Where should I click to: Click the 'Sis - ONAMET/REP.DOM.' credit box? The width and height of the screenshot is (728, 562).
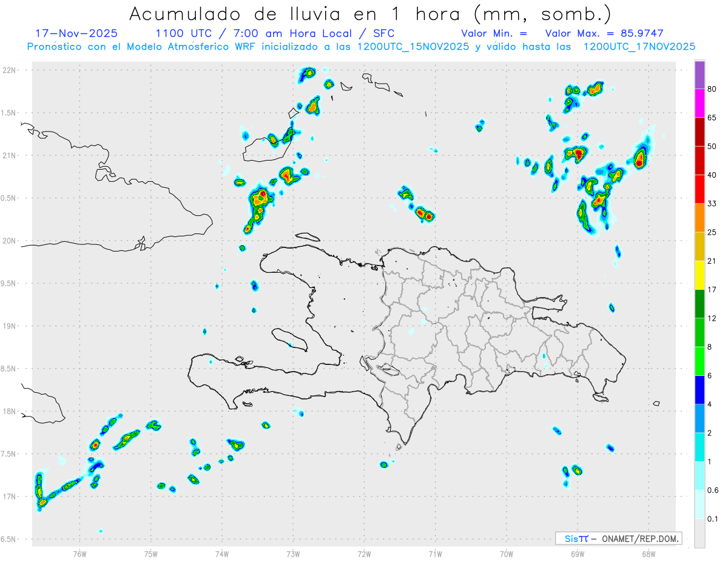[618, 538]
